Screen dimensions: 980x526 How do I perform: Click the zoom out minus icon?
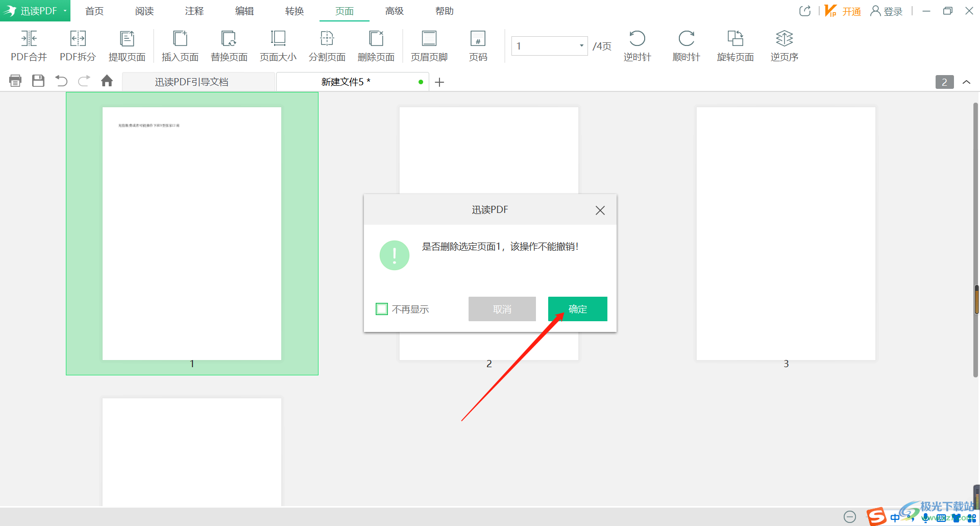click(x=850, y=517)
